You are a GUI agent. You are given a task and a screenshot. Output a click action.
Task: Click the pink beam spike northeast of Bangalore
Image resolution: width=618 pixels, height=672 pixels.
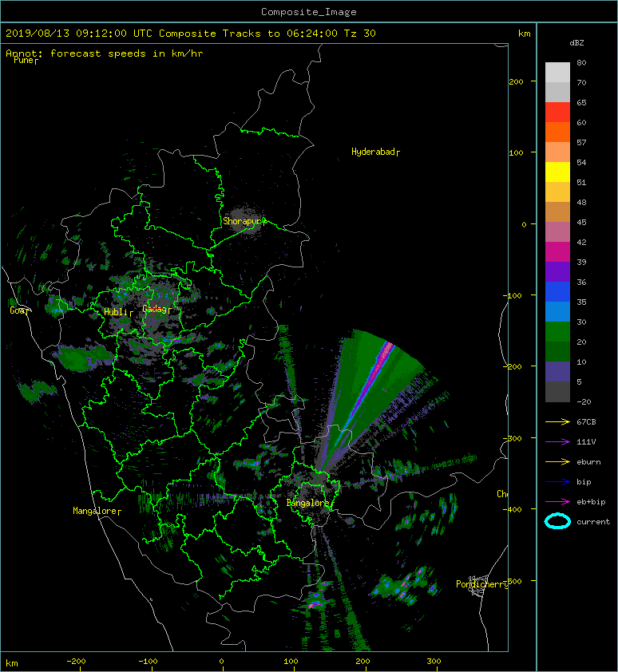coord(374,374)
